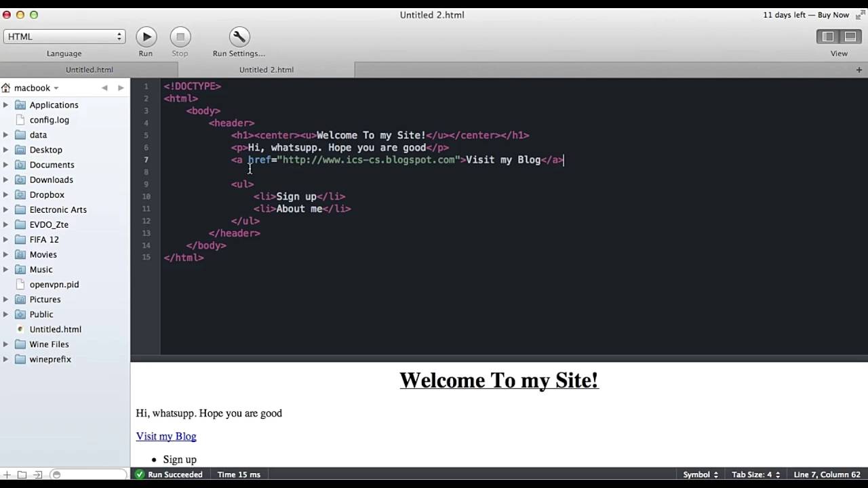Expand the Applications folder
Screen dimensions: 868x488
(x=5, y=105)
